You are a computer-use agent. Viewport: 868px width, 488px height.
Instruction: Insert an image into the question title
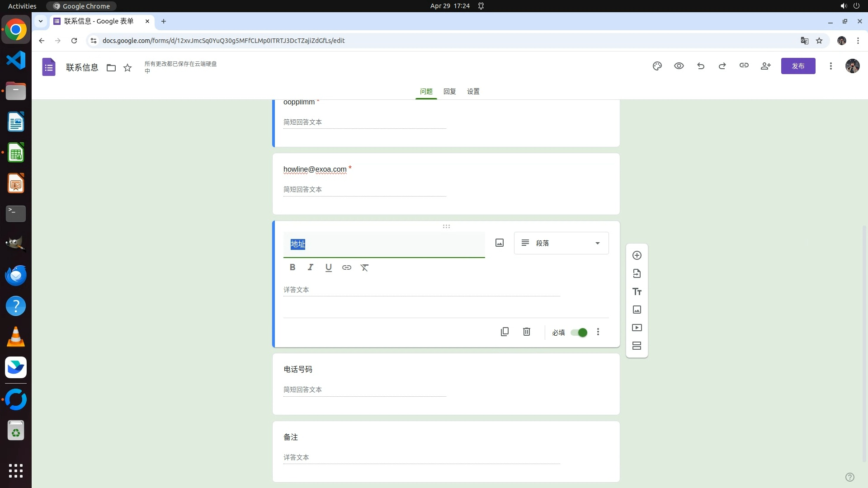pyautogui.click(x=500, y=243)
